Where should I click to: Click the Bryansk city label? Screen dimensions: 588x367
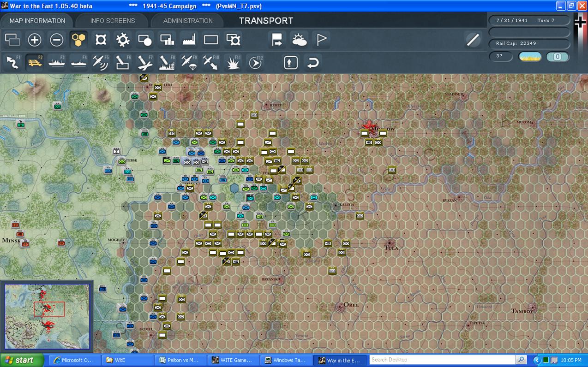pyautogui.click(x=269, y=279)
